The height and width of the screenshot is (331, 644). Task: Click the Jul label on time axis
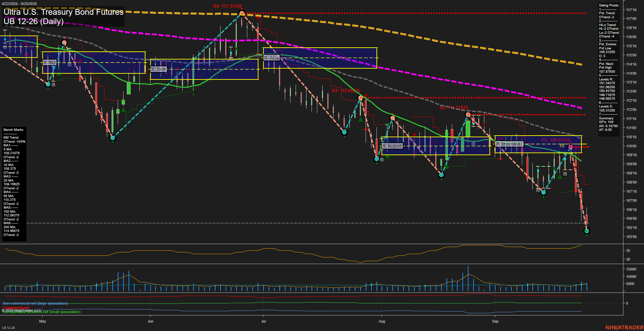point(263,321)
